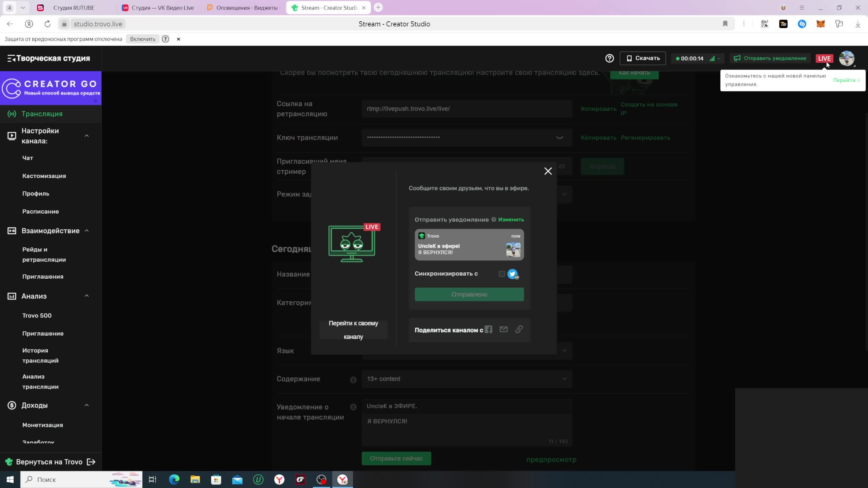Click the Отправлено button
The width and height of the screenshot is (868, 488).
coord(469,294)
